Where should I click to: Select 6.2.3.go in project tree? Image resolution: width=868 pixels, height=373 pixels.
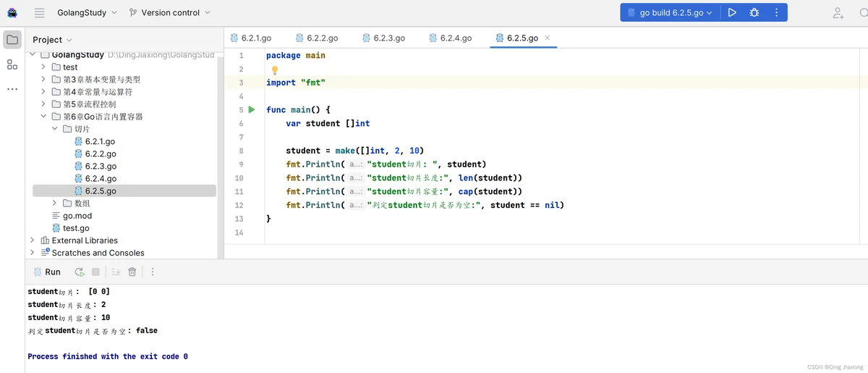(101, 166)
